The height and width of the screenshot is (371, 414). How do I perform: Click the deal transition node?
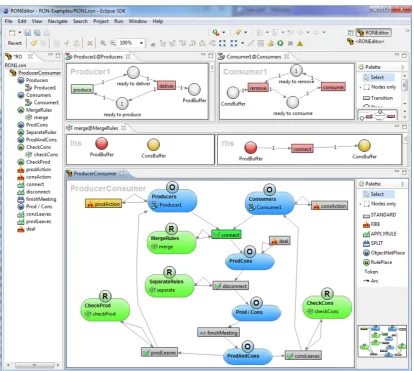280,241
